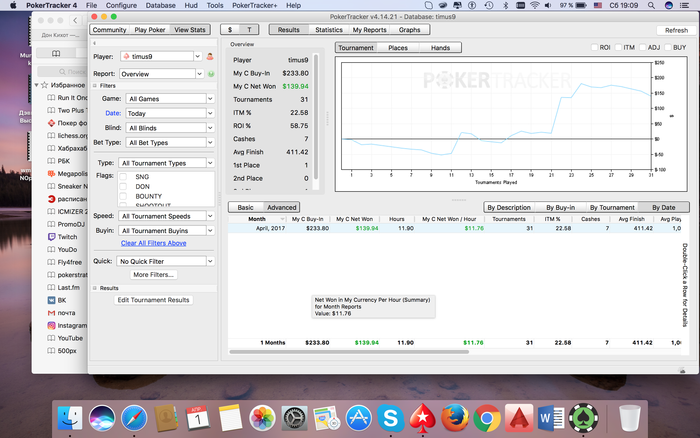This screenshot has width=700, height=438.
Task: Click the More Filters... button
Action: pos(153,275)
